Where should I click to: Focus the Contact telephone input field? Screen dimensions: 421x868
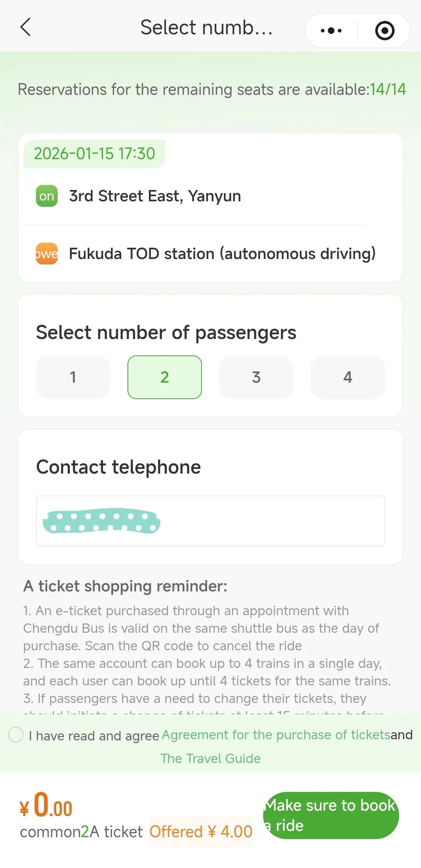point(210,521)
